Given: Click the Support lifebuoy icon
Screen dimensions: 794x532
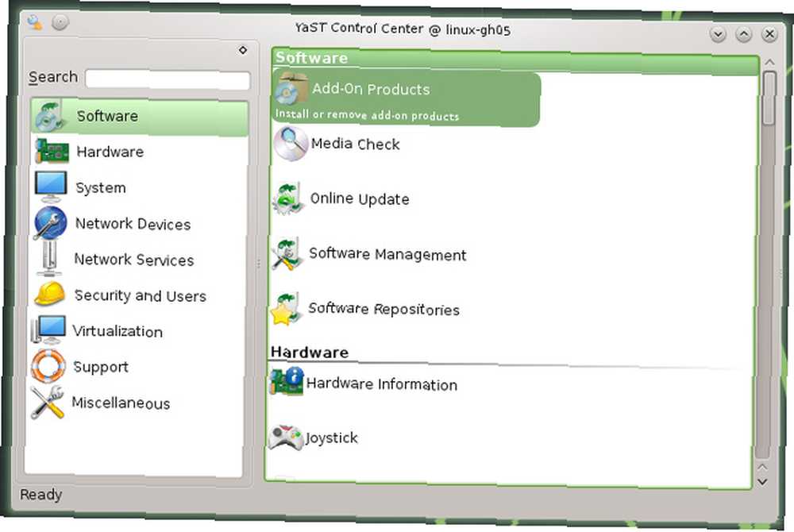Looking at the screenshot, I should tap(48, 365).
